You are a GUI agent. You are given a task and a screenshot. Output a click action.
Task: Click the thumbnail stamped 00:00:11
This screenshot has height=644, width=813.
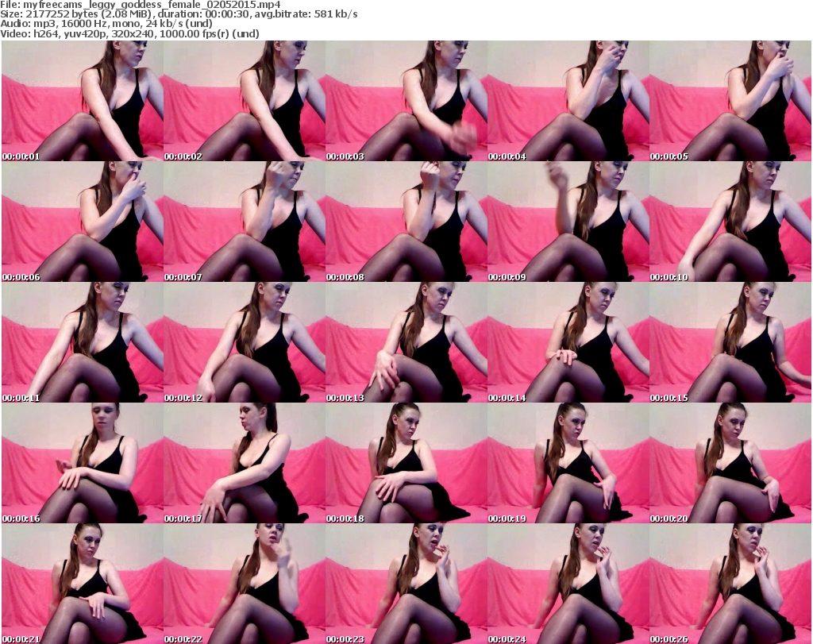(83, 342)
